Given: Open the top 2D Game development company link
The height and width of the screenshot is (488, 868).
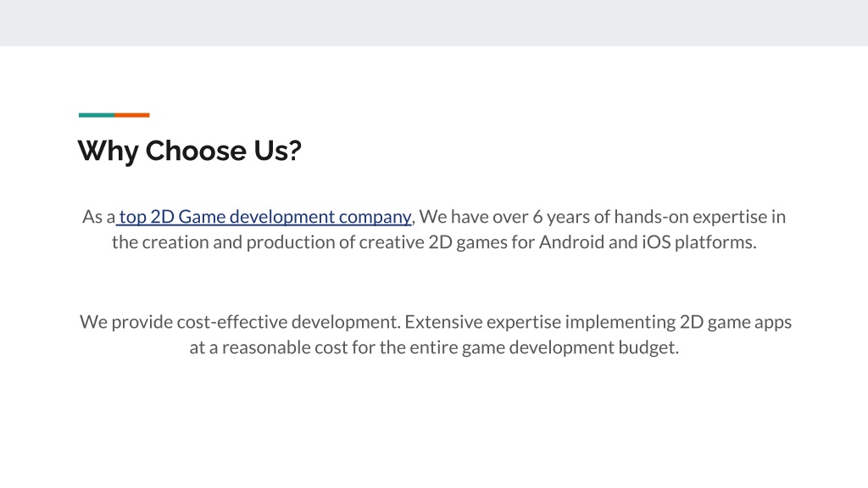Looking at the screenshot, I should 264,217.
